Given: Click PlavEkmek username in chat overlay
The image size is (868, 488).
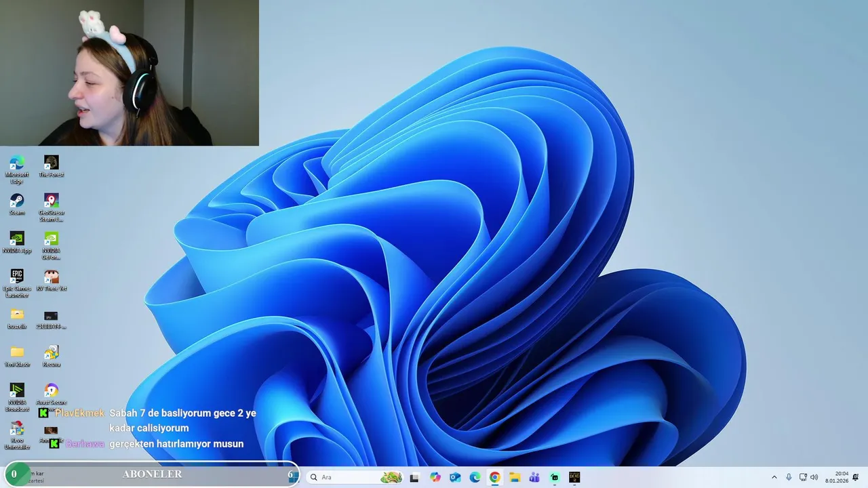Looking at the screenshot, I should pyautogui.click(x=79, y=413).
